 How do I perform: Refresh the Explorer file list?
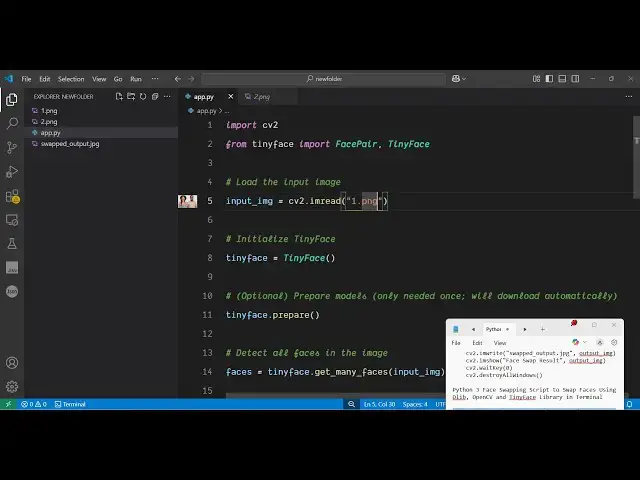(143, 96)
